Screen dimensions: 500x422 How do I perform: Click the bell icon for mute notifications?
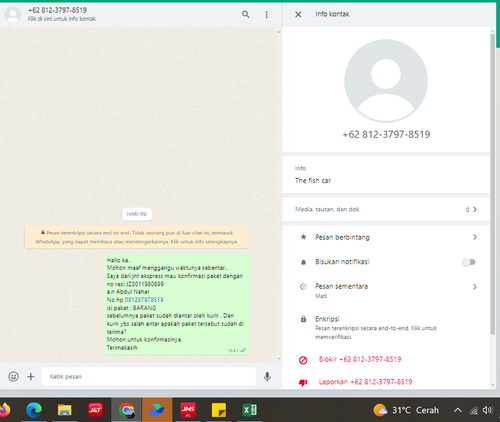click(303, 262)
